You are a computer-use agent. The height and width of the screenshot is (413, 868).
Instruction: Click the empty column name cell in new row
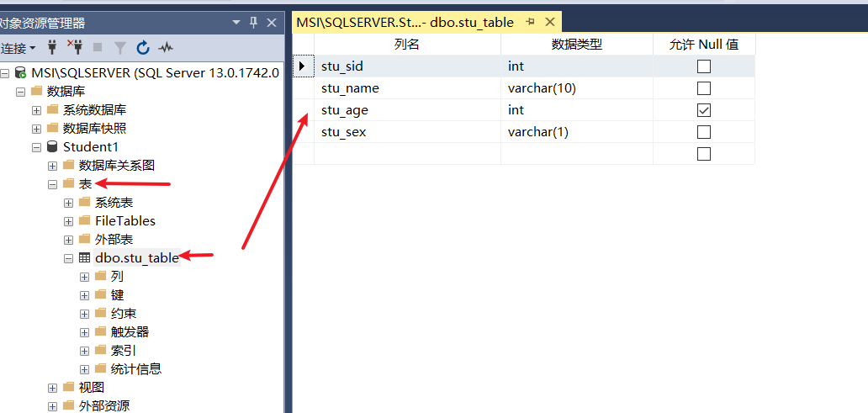click(x=407, y=153)
